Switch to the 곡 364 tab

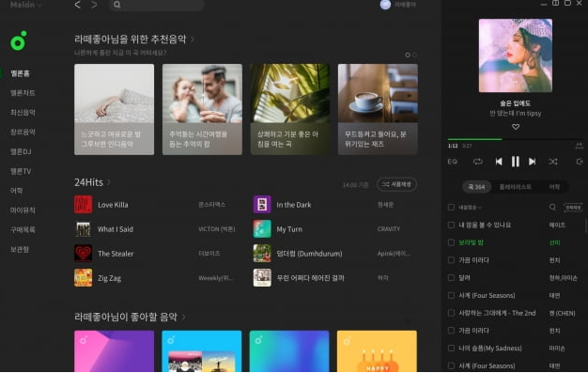[476, 186]
